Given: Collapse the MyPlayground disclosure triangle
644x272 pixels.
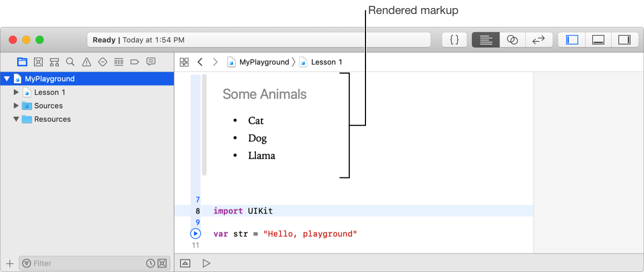Looking at the screenshot, I should click(7, 78).
